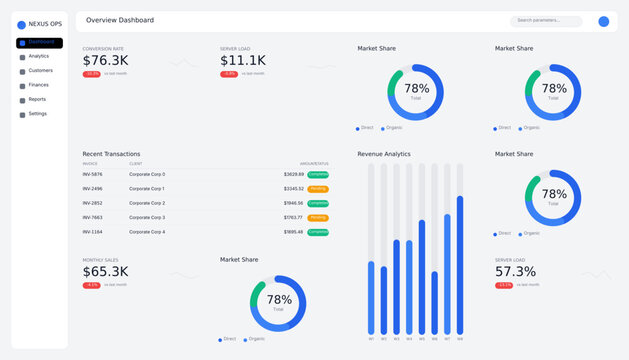Open invoice INV-2496
The width and height of the screenshot is (629, 360).
[92, 189]
